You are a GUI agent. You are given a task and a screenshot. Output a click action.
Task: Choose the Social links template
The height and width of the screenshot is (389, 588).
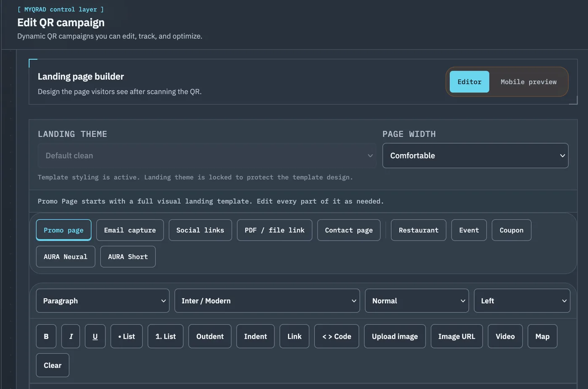(200, 230)
